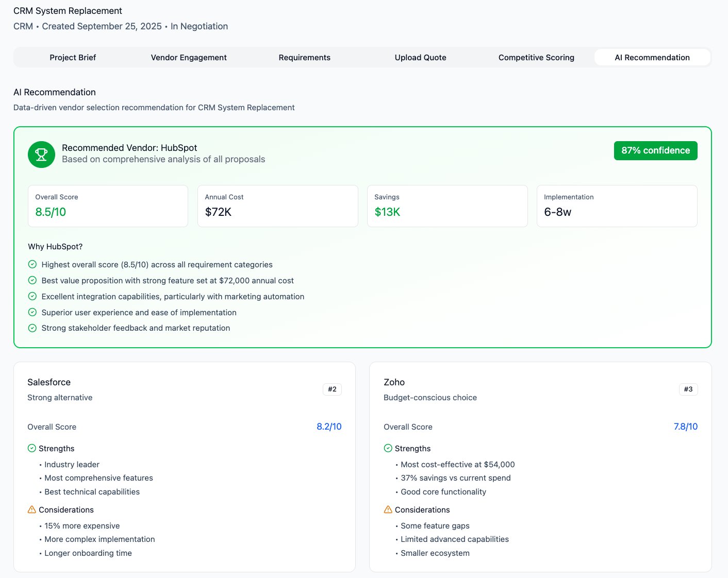
Task: Click the warning icon next to Salesforce Considerations
Action: pyautogui.click(x=31, y=509)
